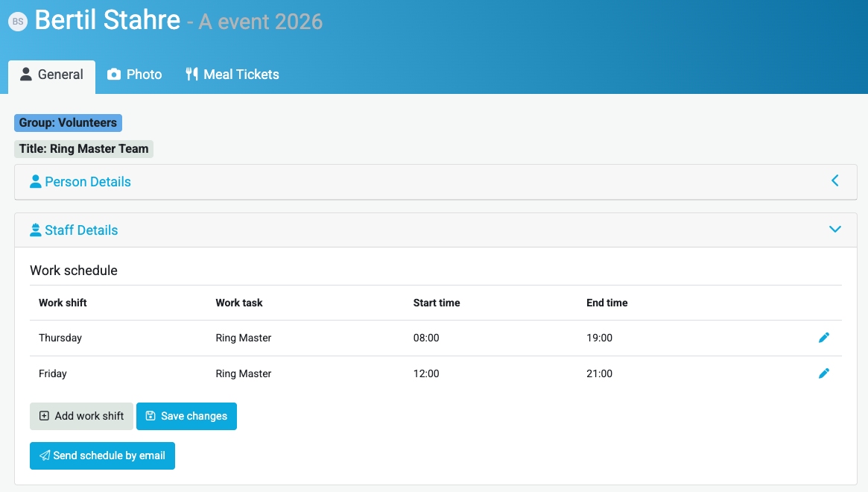Send schedule by email
This screenshot has width=868, height=492.
pos(102,455)
